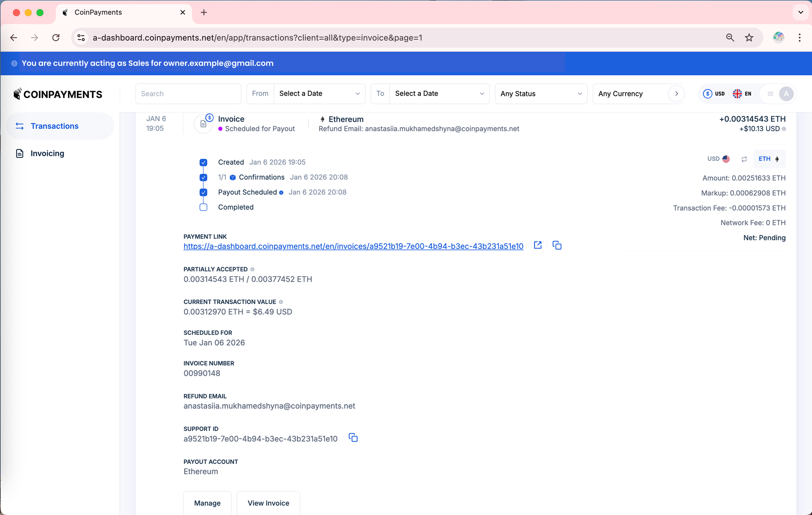Click the Payout Scheduled step checkbox
This screenshot has width=812, height=515.
pyautogui.click(x=203, y=192)
